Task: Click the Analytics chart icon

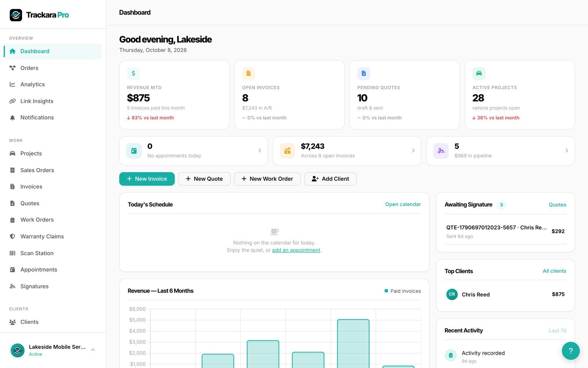Action: (12, 84)
